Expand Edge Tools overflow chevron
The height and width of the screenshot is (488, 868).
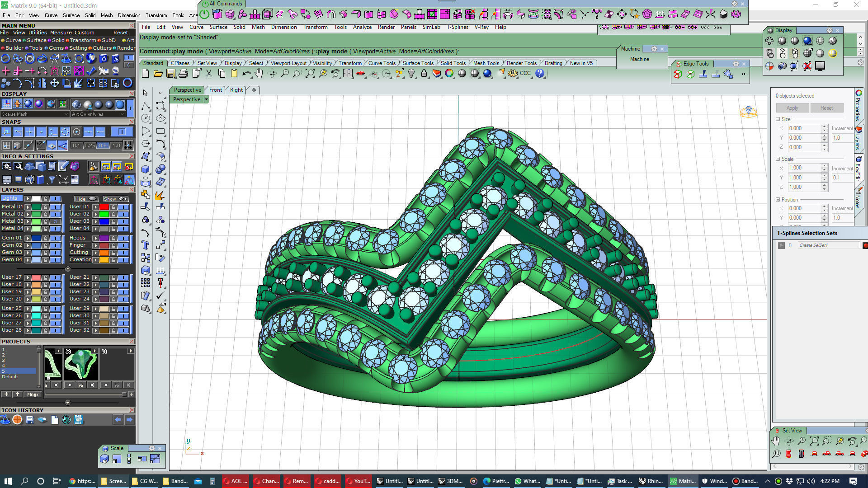(x=744, y=74)
